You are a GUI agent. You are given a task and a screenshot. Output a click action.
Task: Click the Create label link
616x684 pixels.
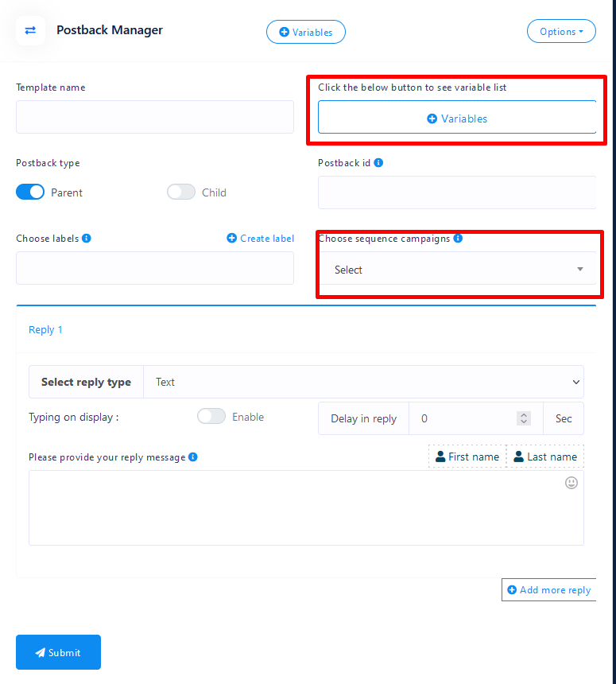pyautogui.click(x=261, y=239)
